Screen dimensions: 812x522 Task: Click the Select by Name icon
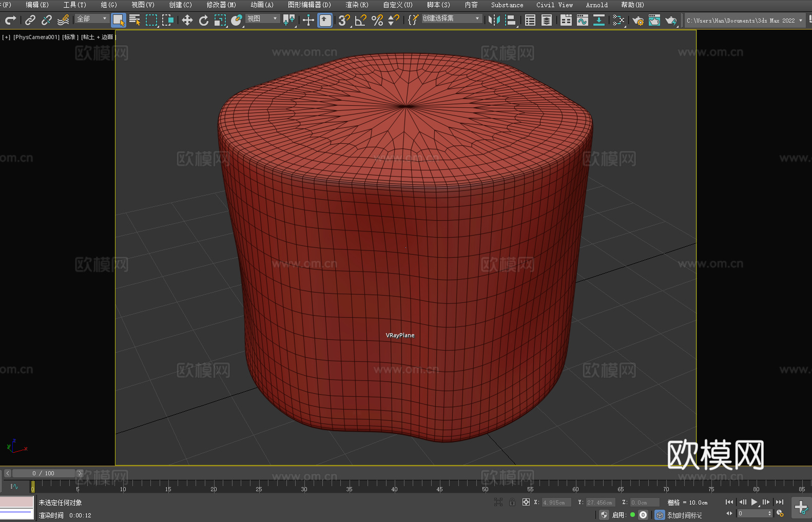[x=134, y=21]
